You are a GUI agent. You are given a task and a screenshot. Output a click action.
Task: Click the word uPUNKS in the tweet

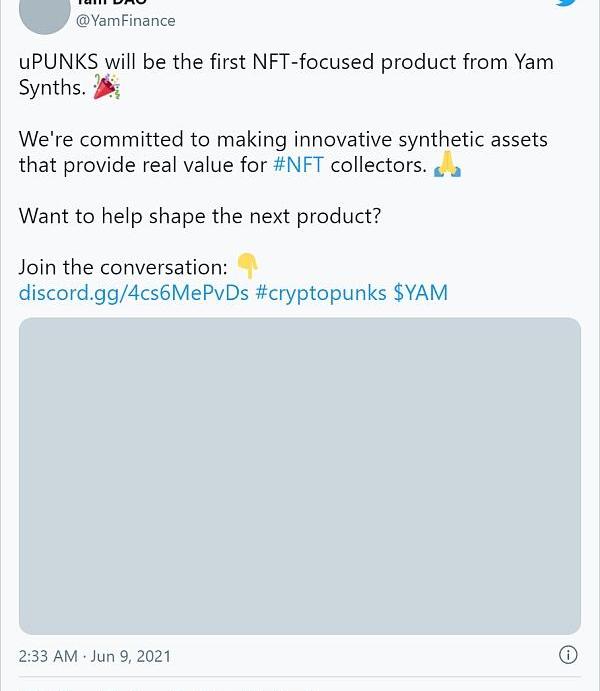click(x=58, y=62)
